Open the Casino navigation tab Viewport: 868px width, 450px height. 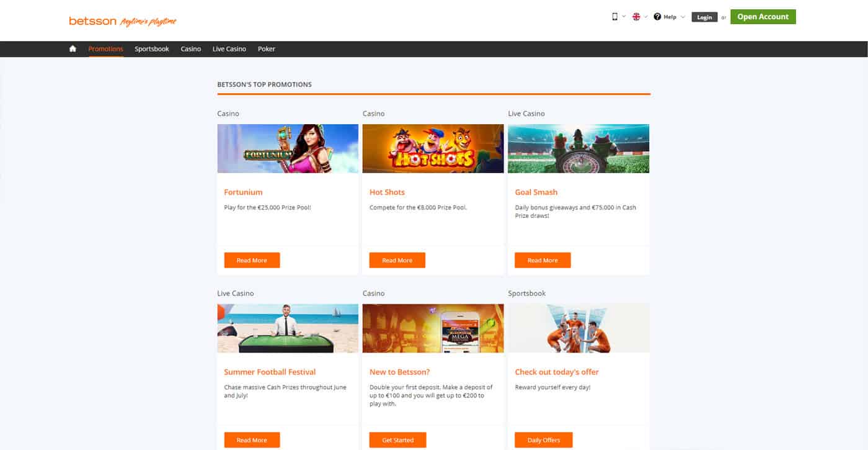(x=191, y=49)
